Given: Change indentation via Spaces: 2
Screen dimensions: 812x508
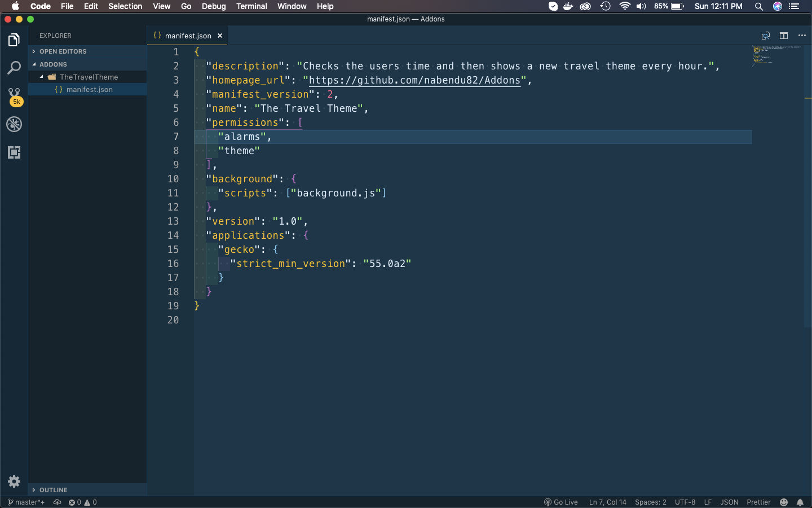Looking at the screenshot, I should point(651,502).
